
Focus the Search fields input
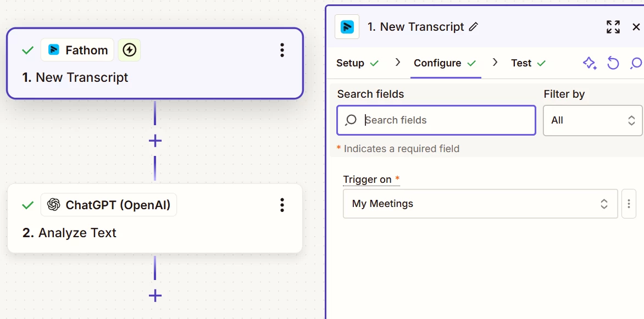tap(436, 120)
